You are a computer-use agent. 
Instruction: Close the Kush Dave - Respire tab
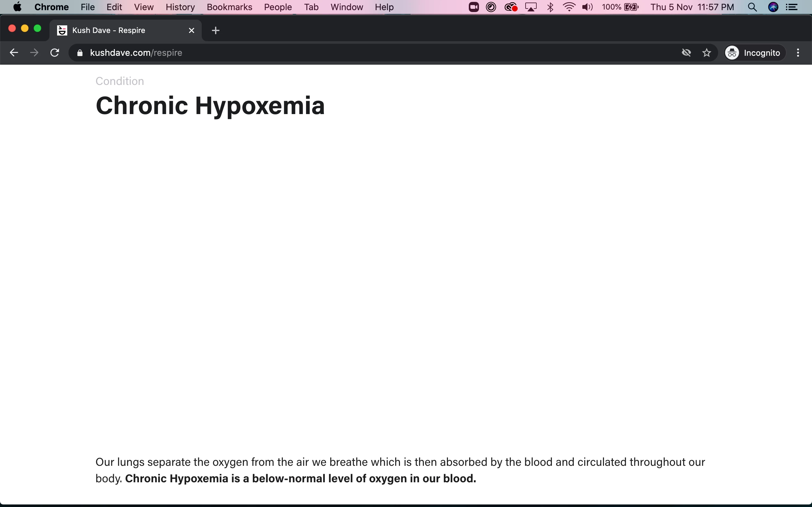click(x=192, y=30)
